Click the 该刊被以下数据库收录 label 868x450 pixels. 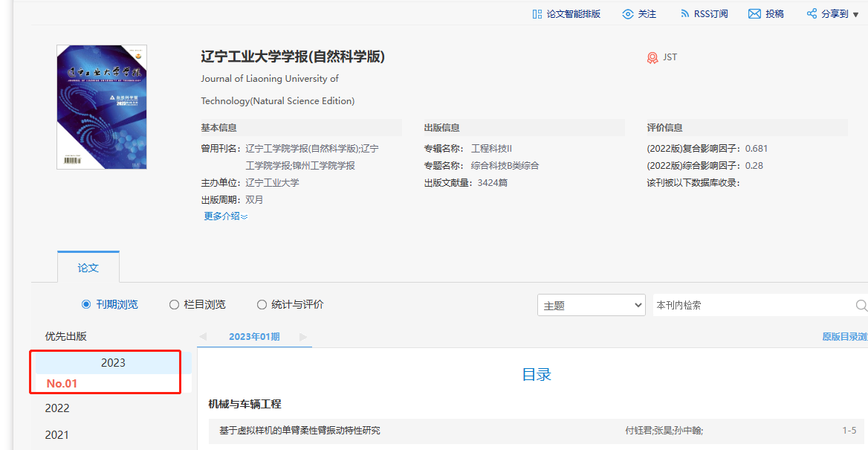tap(693, 182)
